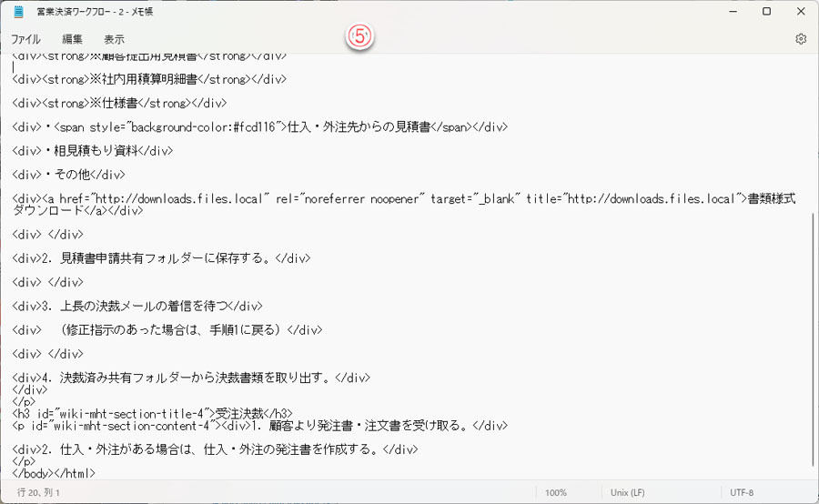This screenshot has width=819, height=504.
Task: Click the line containing ※社内用積算明細書
Action: [149, 79]
